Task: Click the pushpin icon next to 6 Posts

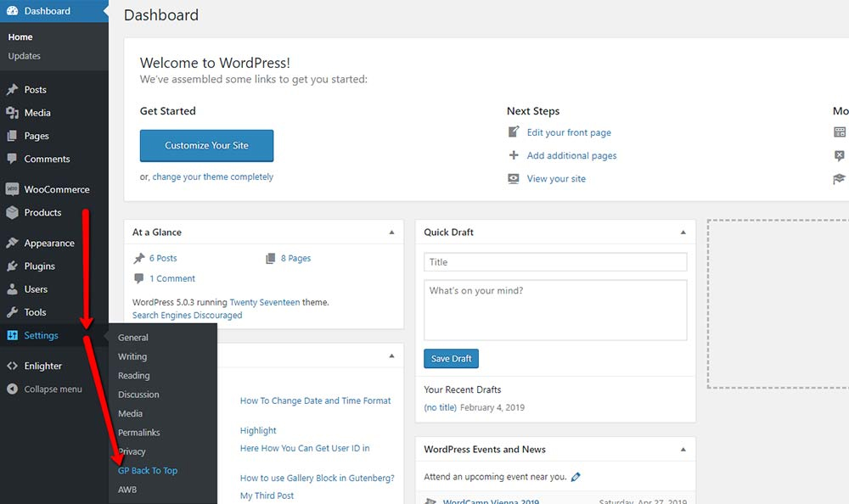Action: coord(139,258)
